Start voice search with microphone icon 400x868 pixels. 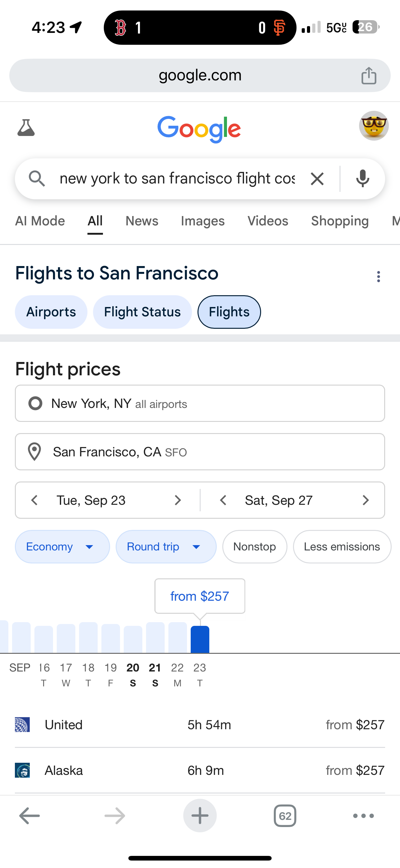(362, 179)
